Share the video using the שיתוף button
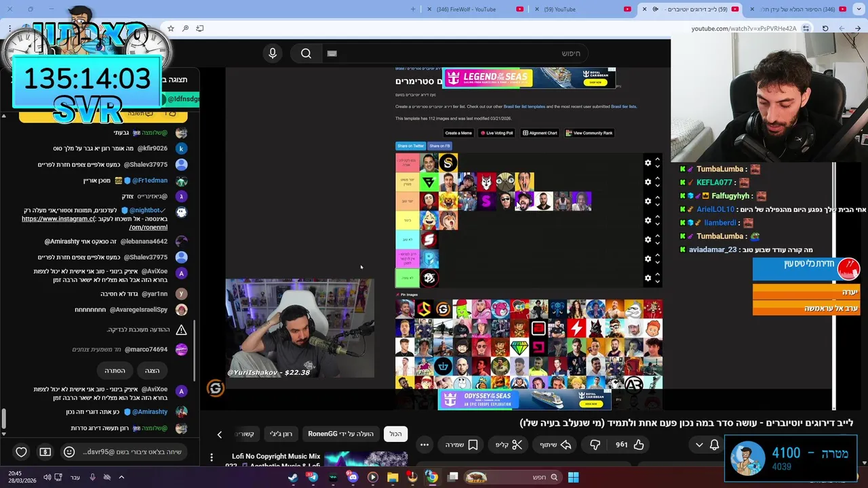The width and height of the screenshot is (868, 488). tap(555, 445)
